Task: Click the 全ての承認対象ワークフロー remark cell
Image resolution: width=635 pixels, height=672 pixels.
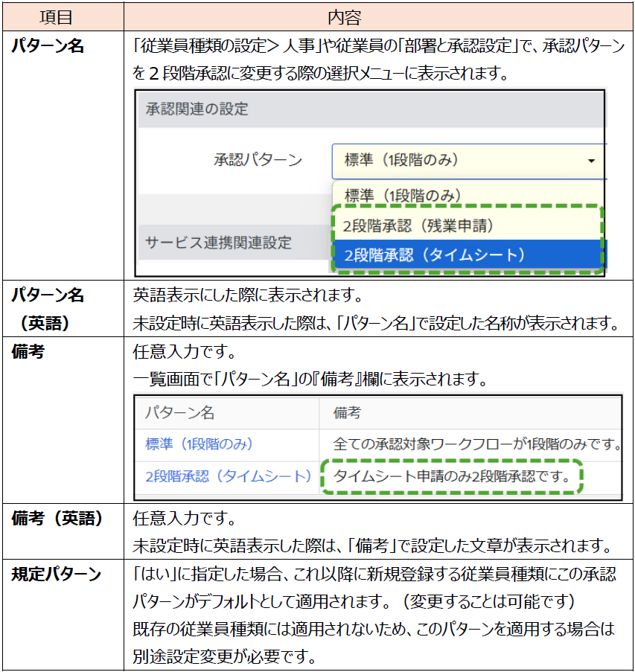Action: [x=476, y=444]
